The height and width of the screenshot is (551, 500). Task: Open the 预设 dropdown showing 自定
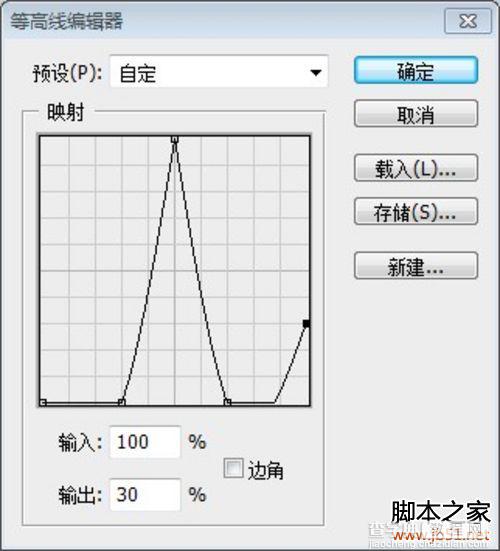tap(219, 72)
